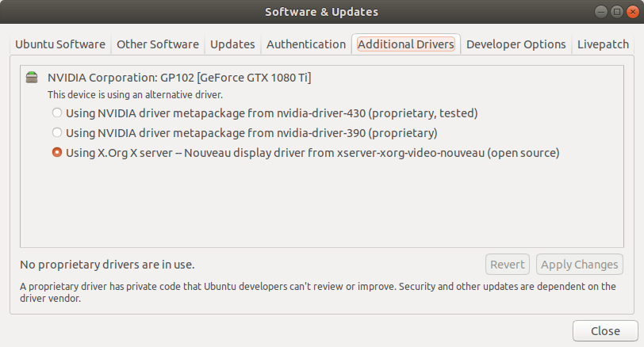Click the 'No proprietary drivers are in use' status text
This screenshot has width=644, height=347.
[x=107, y=265]
